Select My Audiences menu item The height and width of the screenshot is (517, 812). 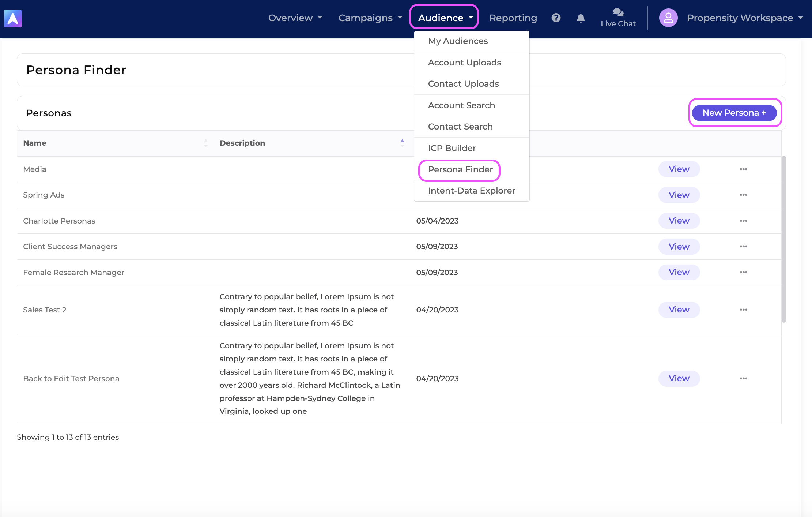[472, 41]
